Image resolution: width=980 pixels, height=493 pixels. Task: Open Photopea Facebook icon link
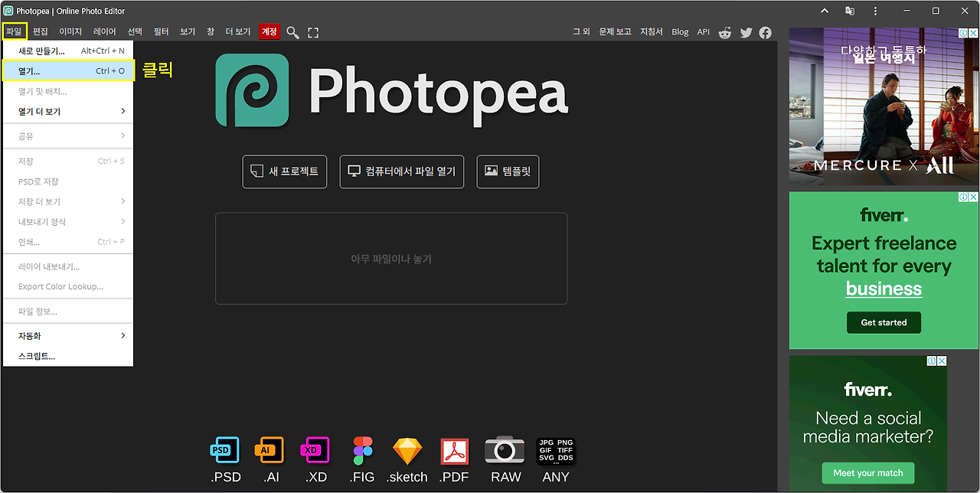(766, 32)
